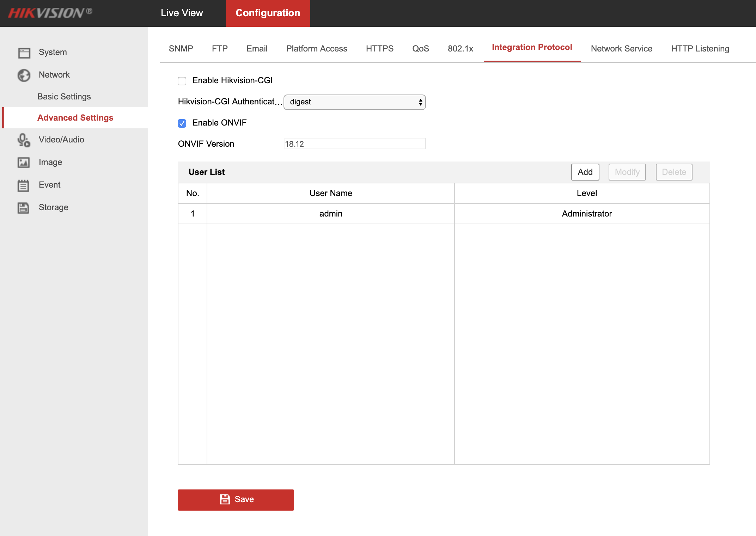
Task: Enable the Hikvision-CGI checkbox
Action: click(x=182, y=81)
